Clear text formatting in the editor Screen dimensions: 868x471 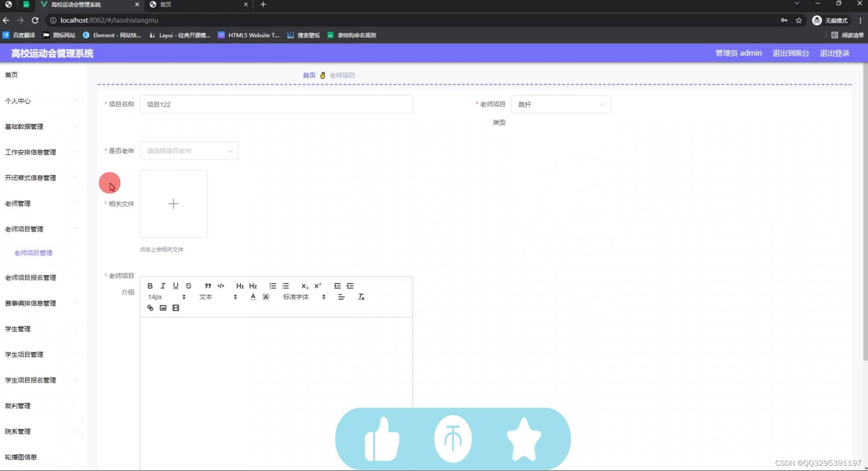coord(361,297)
